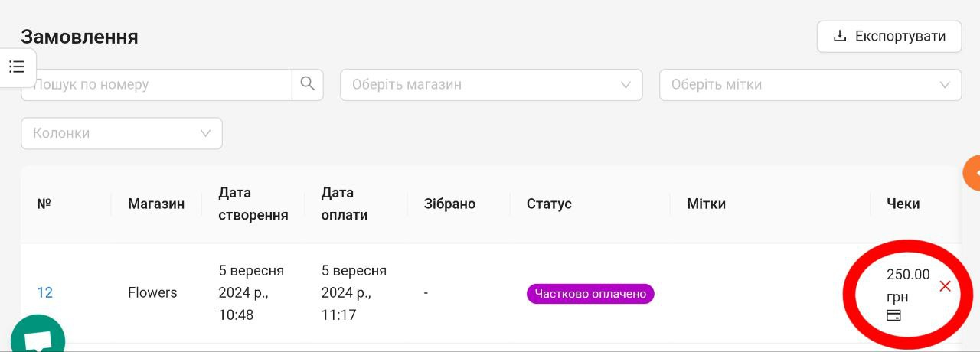980x352 pixels.
Task: Expand the Оберіть магазин dropdown
Action: [491, 84]
